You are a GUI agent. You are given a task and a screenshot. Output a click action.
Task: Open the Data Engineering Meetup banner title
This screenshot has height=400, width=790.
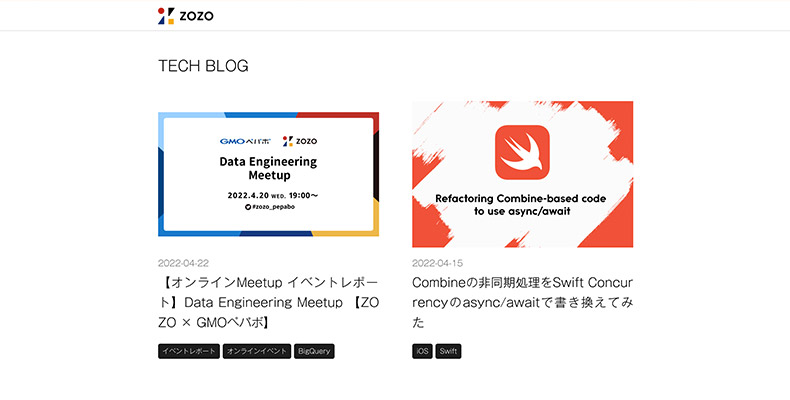click(x=269, y=168)
